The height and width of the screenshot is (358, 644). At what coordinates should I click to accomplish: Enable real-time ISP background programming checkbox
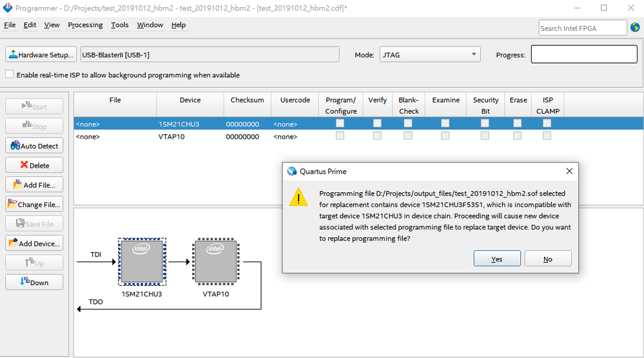click(x=10, y=75)
